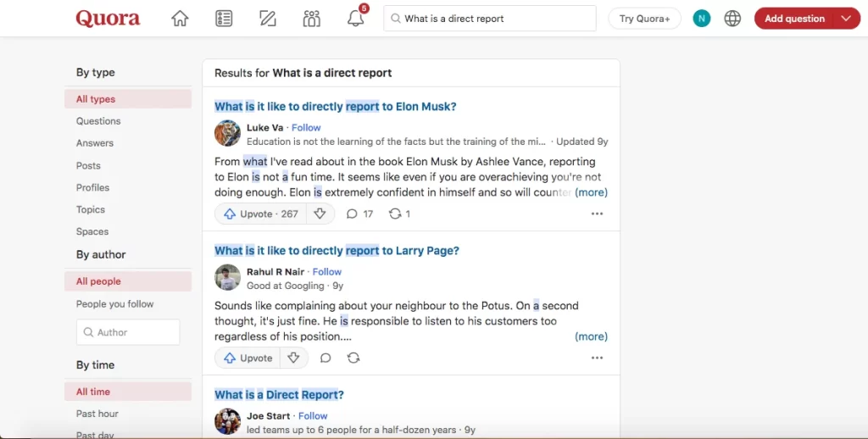The height and width of the screenshot is (439, 868).
Task: Open more options for Luke Va's answer
Action: tap(597, 214)
